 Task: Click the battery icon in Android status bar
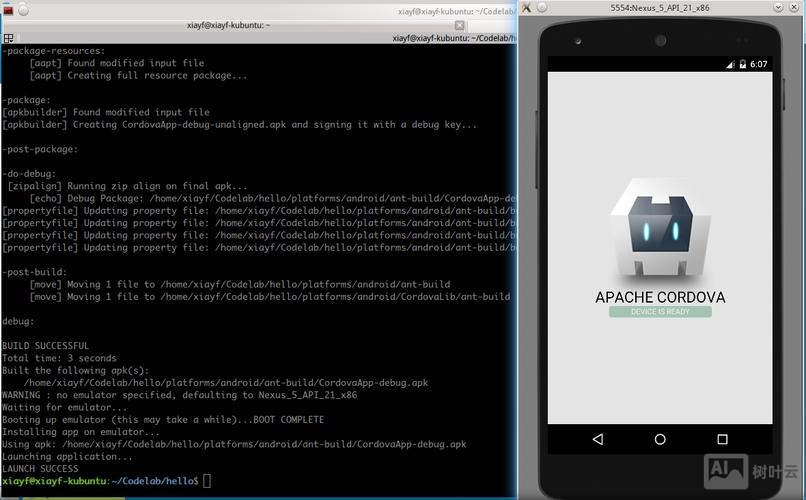pos(741,64)
